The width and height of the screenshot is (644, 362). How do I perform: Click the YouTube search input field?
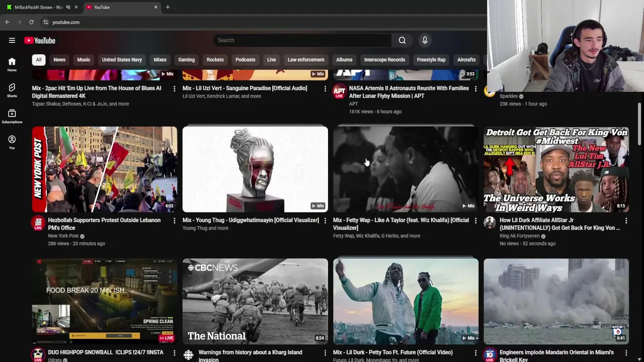(x=302, y=40)
